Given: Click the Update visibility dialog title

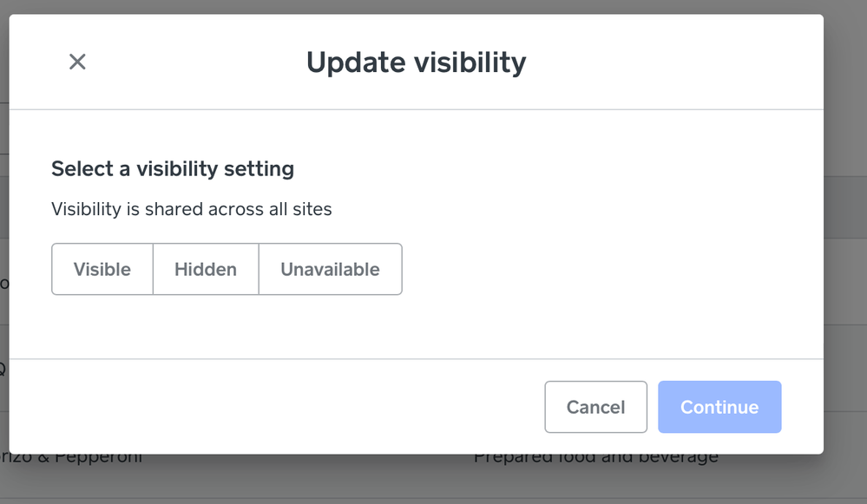Looking at the screenshot, I should [416, 62].
